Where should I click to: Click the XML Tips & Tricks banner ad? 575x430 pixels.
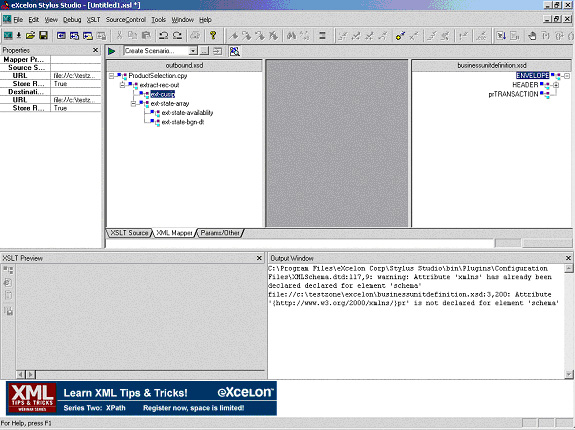(141, 398)
